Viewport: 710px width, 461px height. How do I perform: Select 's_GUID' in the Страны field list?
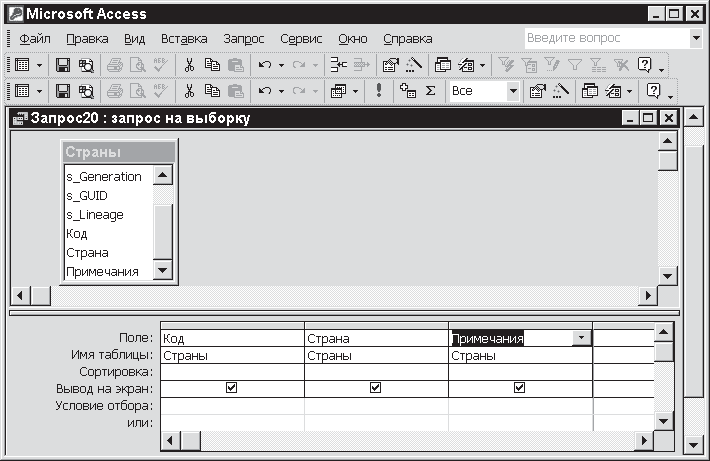[87, 196]
